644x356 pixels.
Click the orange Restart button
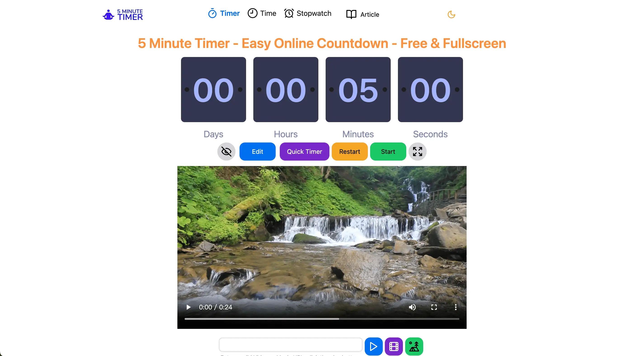tap(350, 151)
